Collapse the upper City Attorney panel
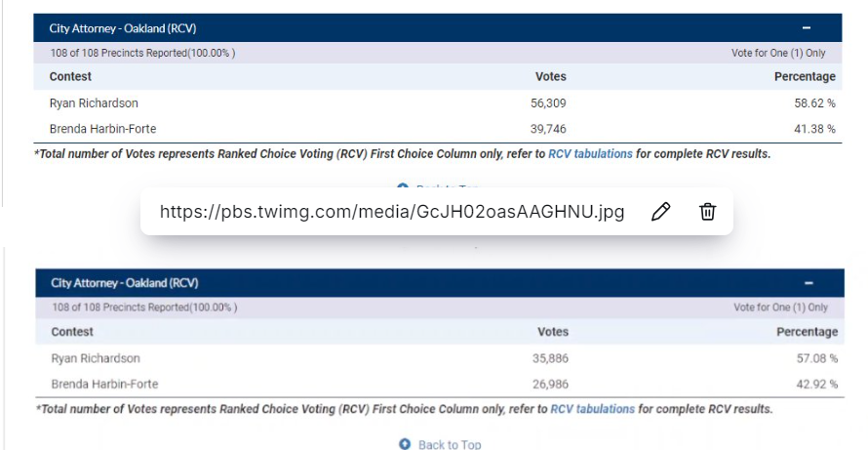 (807, 28)
